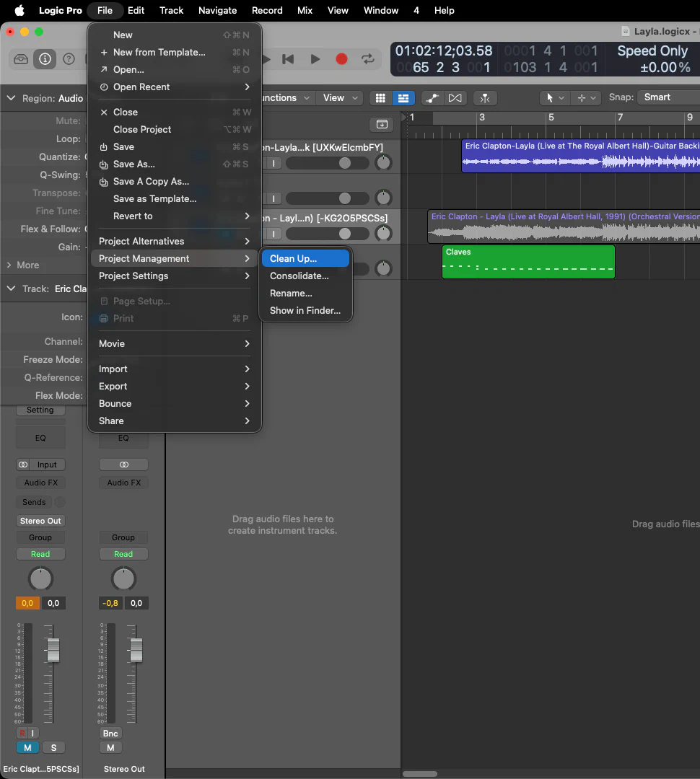
Task: Open the Library icon in control bar
Action: tap(21, 59)
